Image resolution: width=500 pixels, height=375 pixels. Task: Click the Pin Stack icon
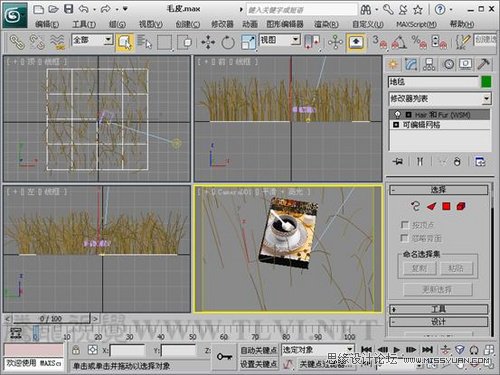pyautogui.click(x=397, y=162)
